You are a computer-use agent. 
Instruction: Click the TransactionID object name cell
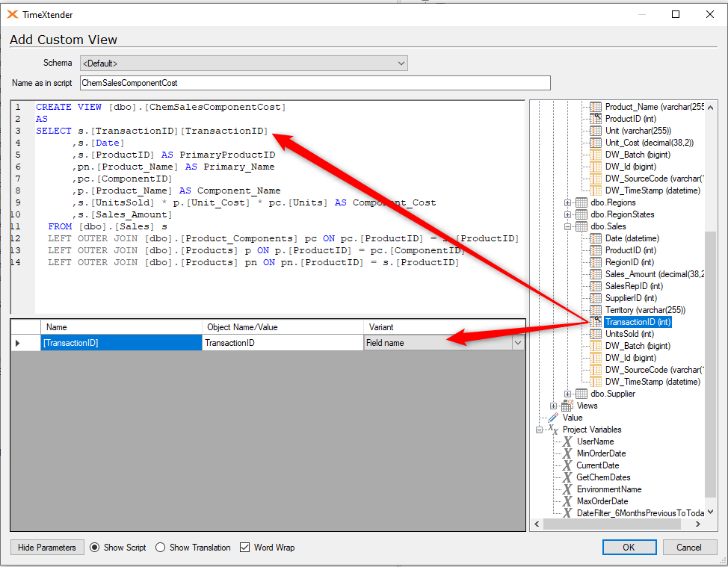(283, 343)
